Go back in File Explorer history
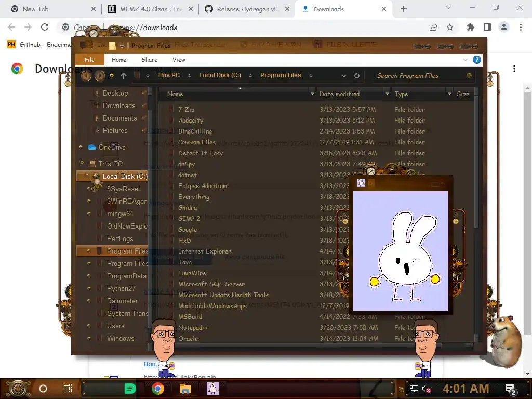Screen dimensions: 532x399 (86, 76)
